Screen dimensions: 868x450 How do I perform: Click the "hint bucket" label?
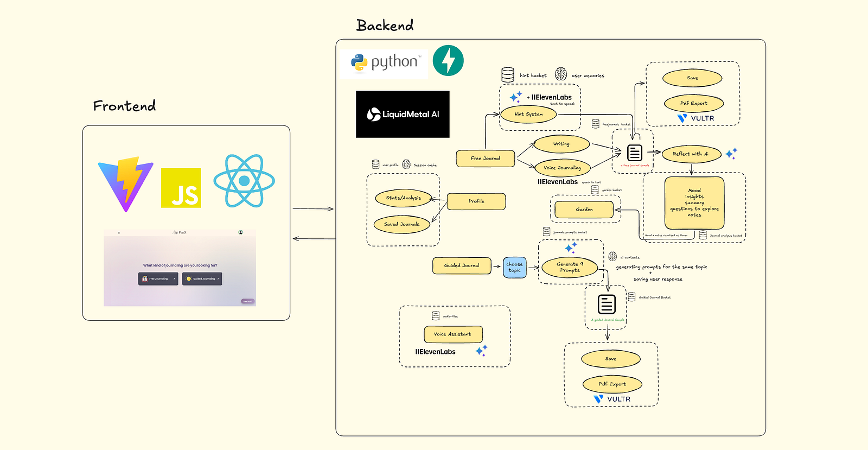click(533, 75)
